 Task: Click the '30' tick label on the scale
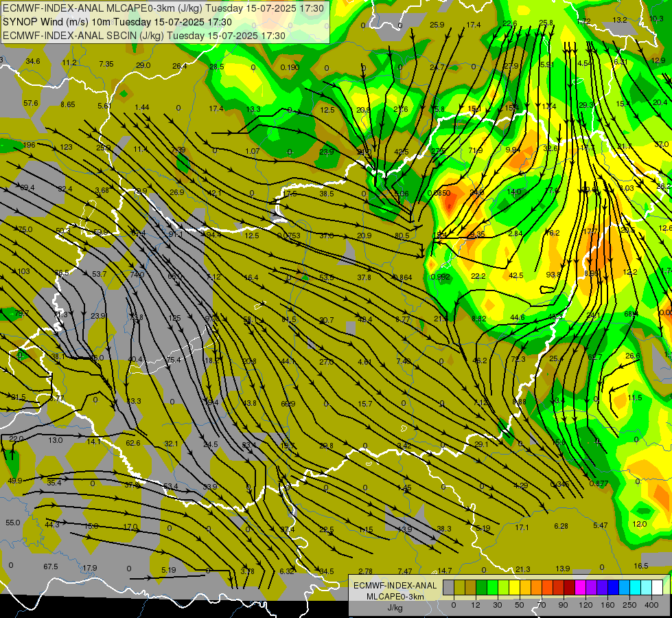pos(497,605)
